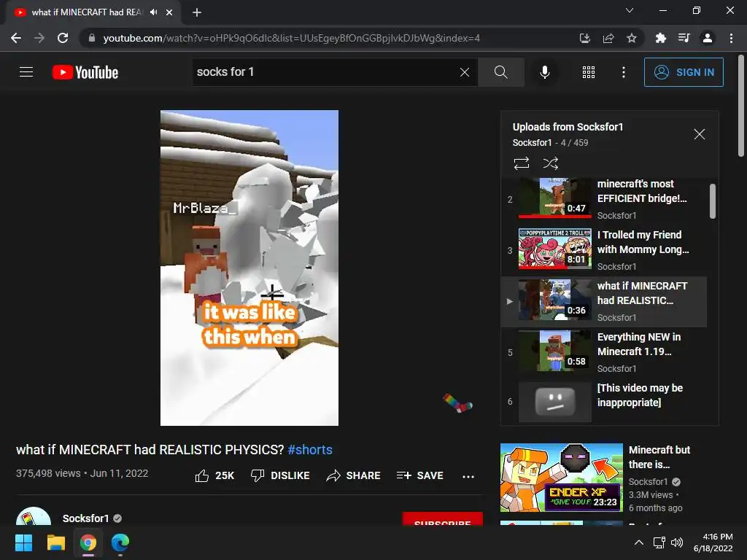Show hidden system tray icons

[639, 542]
